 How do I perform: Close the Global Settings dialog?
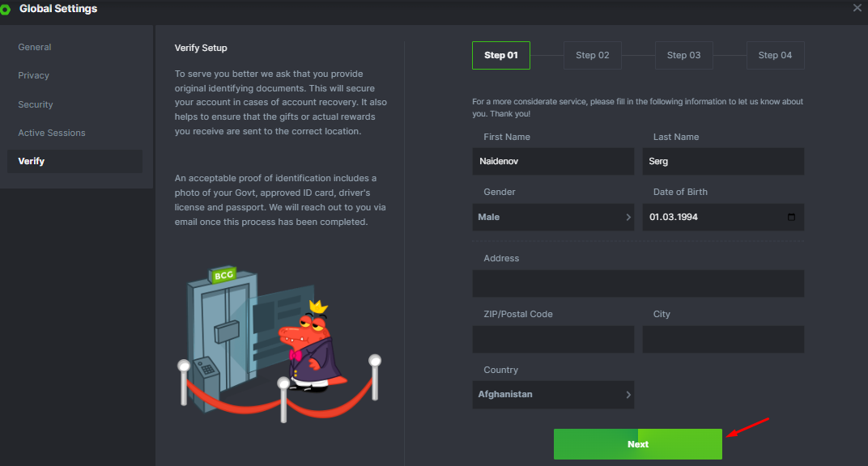(x=857, y=8)
